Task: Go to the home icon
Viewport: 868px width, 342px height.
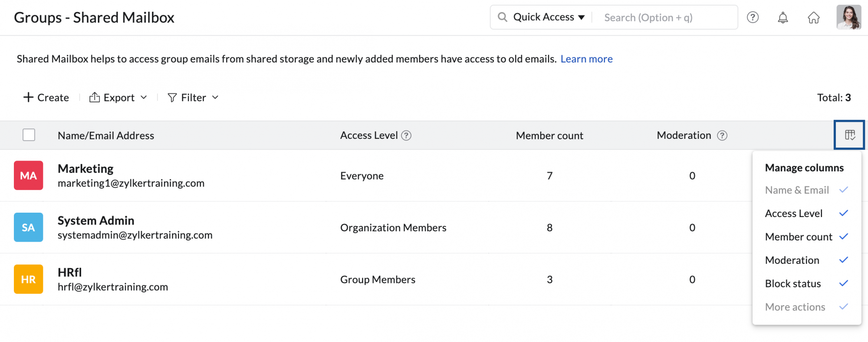Action: tap(813, 17)
